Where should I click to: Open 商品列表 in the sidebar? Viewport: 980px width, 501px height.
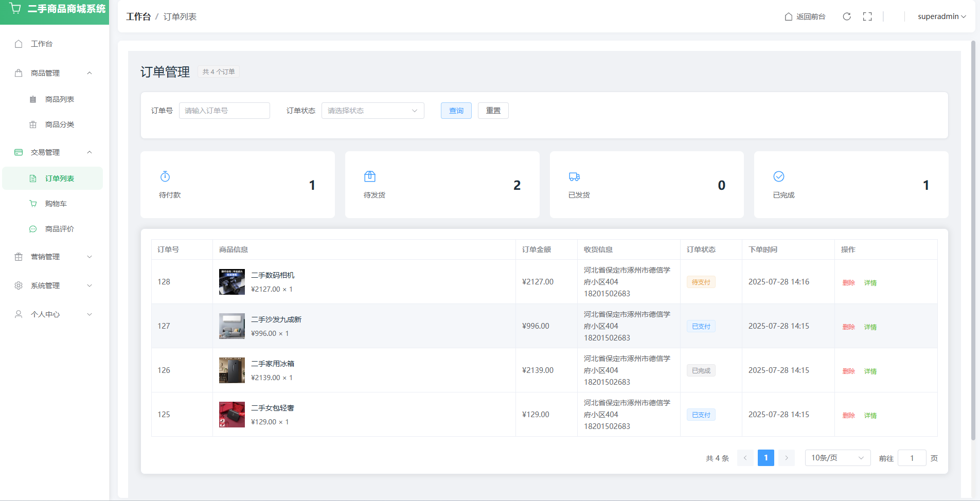coord(59,99)
